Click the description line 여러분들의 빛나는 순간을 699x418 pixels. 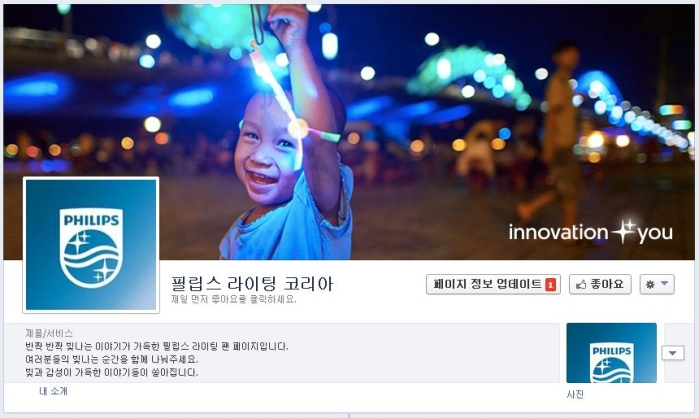pyautogui.click(x=112, y=359)
